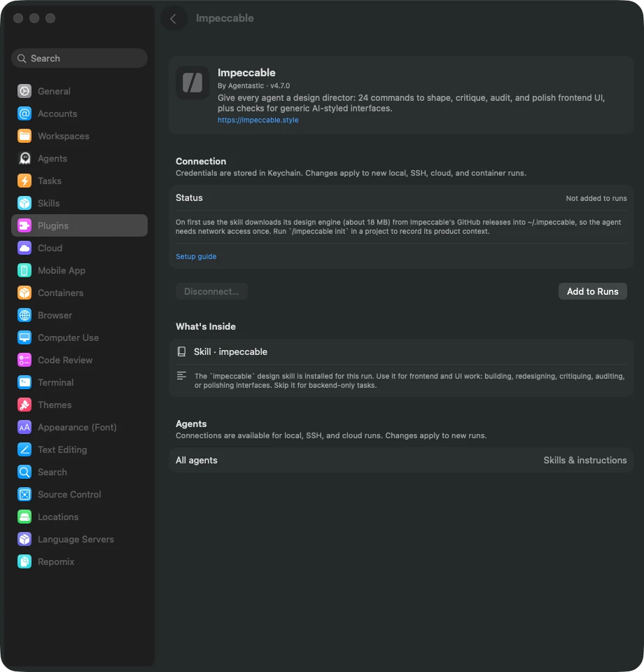The image size is (644, 672).
Task: Click the Add to Runs button
Action: 593,291
